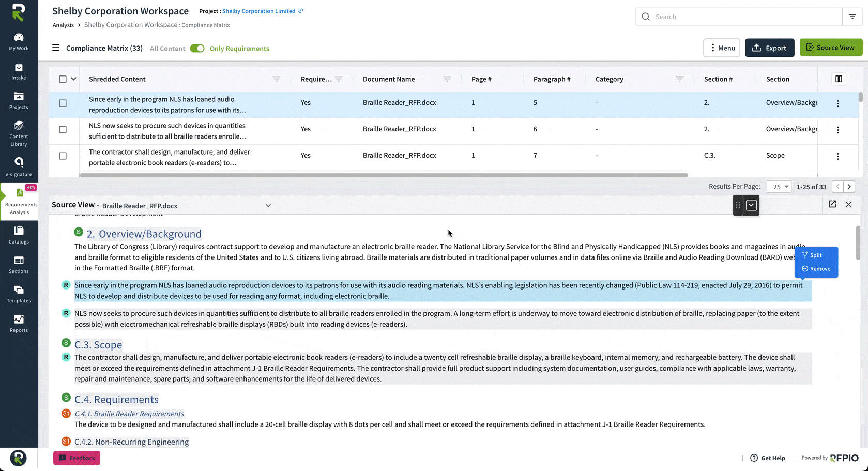
Task: Open the Document Name column filter
Action: 447,79
